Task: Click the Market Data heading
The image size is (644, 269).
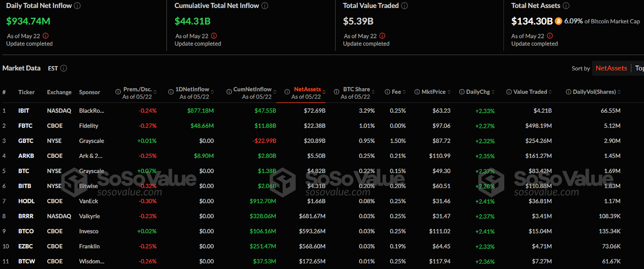Action: click(x=21, y=68)
